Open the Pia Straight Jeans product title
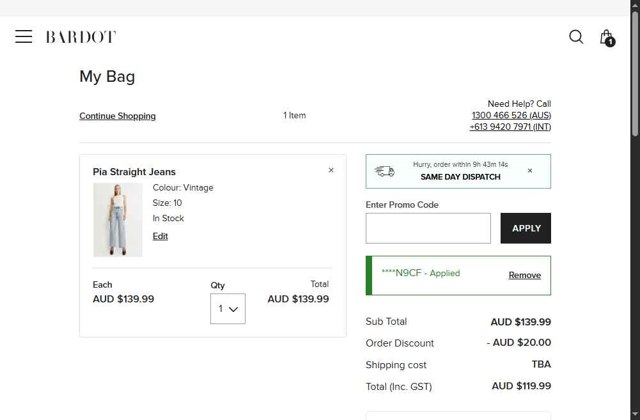 (134, 172)
